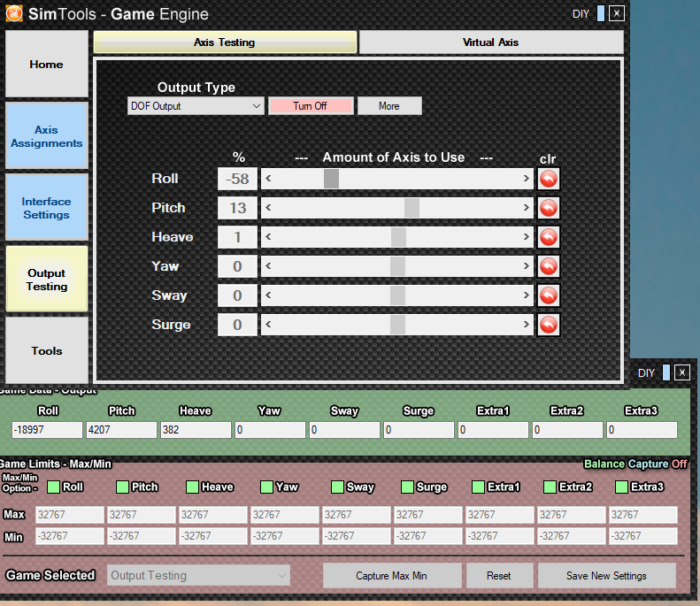Click the Pitch slider left arrow
The image size is (700, 606).
click(x=268, y=208)
